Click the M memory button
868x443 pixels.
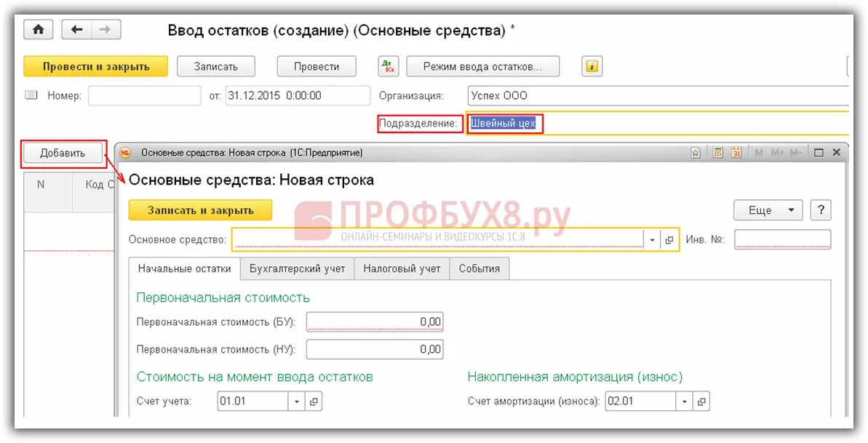759,153
